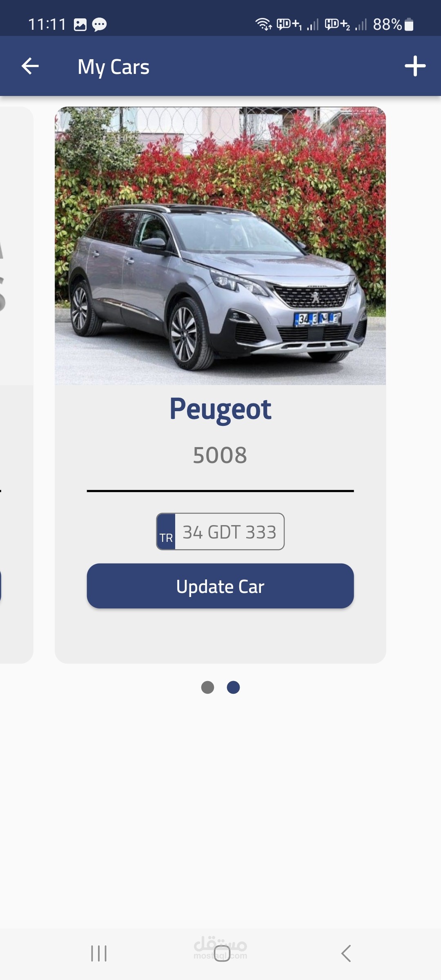Add a new car with plus icon
441x980 pixels.
[415, 66]
